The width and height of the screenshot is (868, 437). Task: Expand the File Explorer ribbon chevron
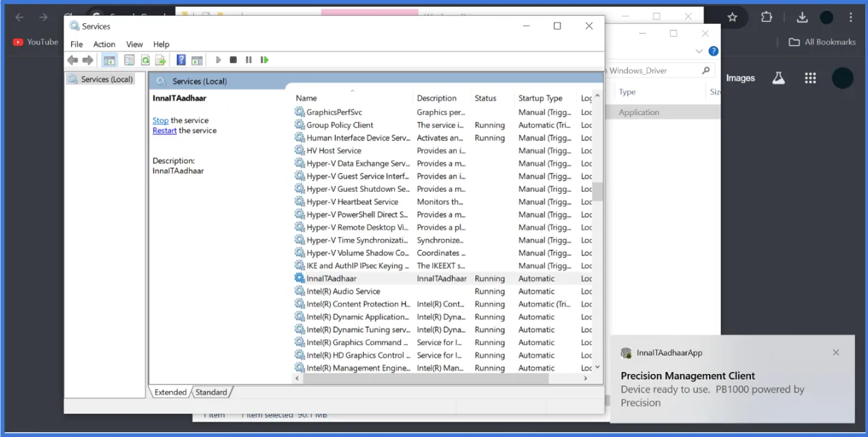click(x=699, y=51)
